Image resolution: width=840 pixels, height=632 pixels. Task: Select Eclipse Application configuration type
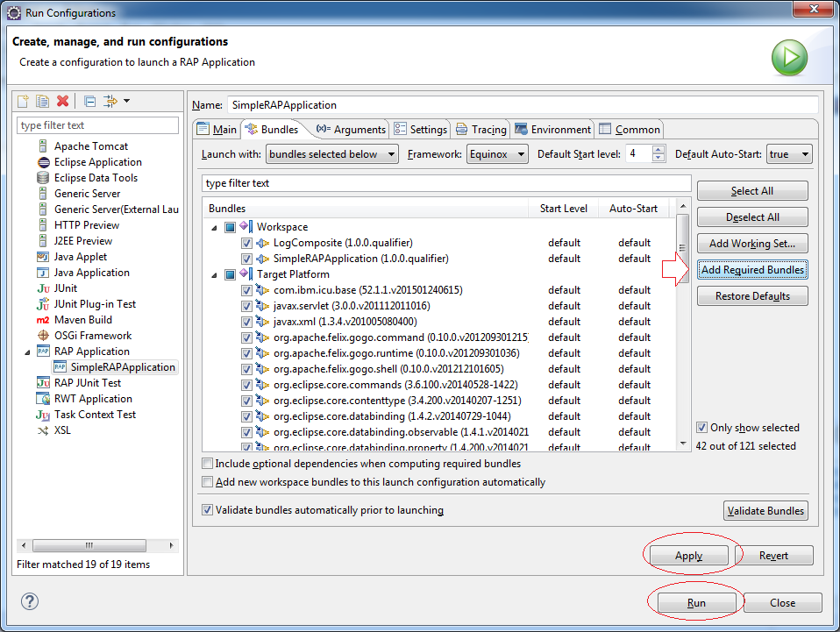point(97,162)
